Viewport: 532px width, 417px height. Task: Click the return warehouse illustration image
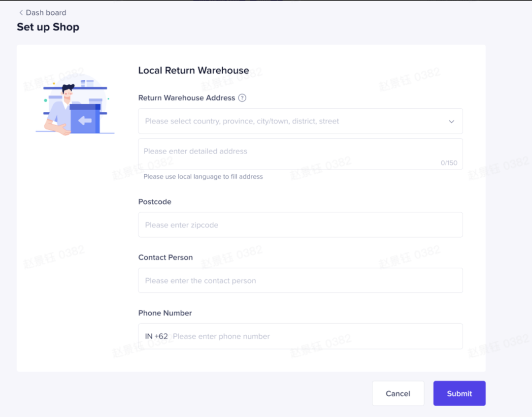pos(75,104)
